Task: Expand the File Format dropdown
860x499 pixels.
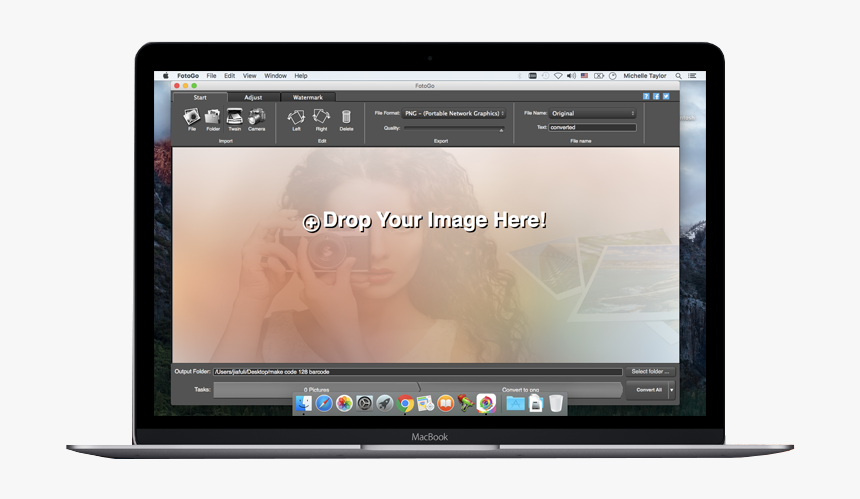Action: click(455, 114)
